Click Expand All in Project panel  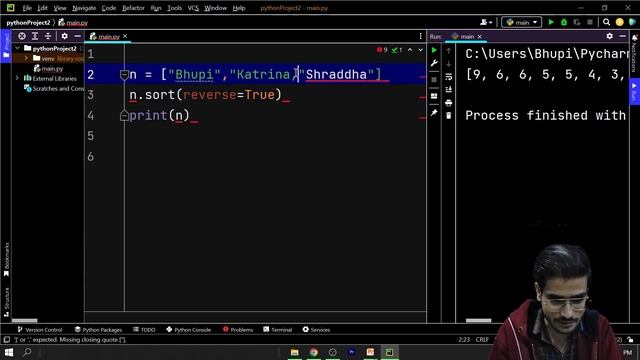tap(35, 36)
